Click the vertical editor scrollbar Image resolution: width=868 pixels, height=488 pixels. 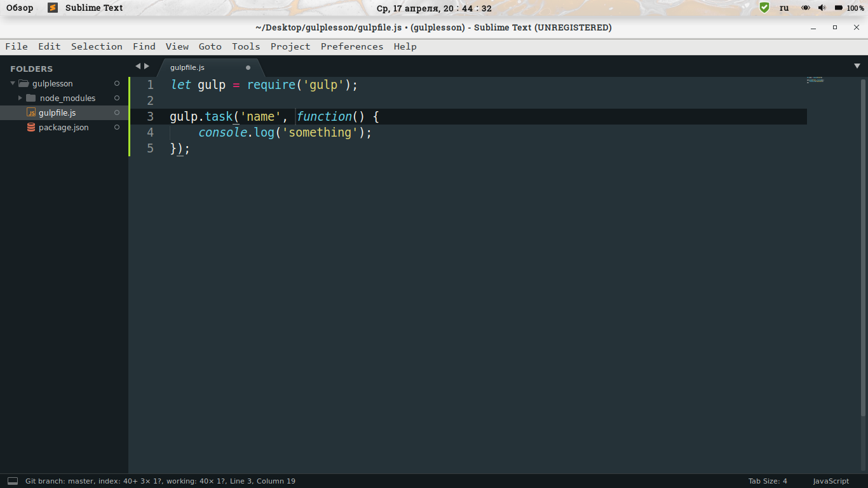(x=863, y=248)
